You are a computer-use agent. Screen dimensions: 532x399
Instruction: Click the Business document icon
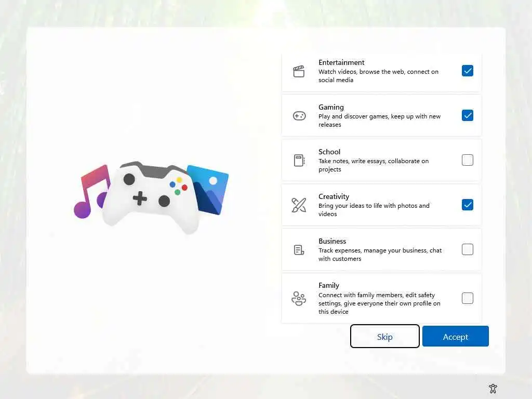pos(299,250)
